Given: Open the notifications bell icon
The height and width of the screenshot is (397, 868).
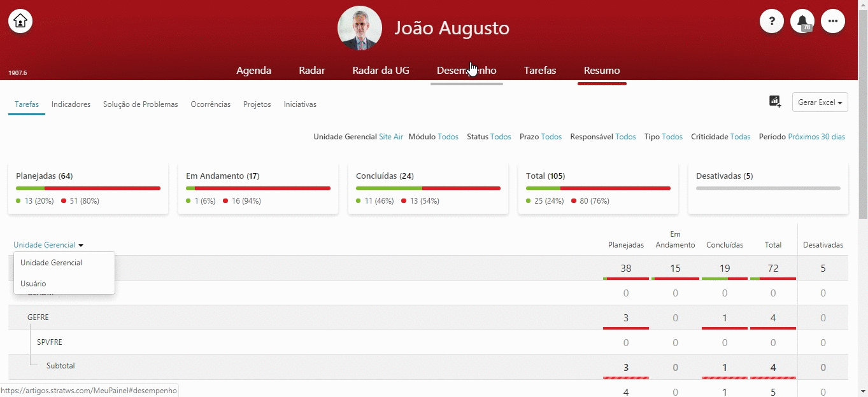Looking at the screenshot, I should 802,21.
